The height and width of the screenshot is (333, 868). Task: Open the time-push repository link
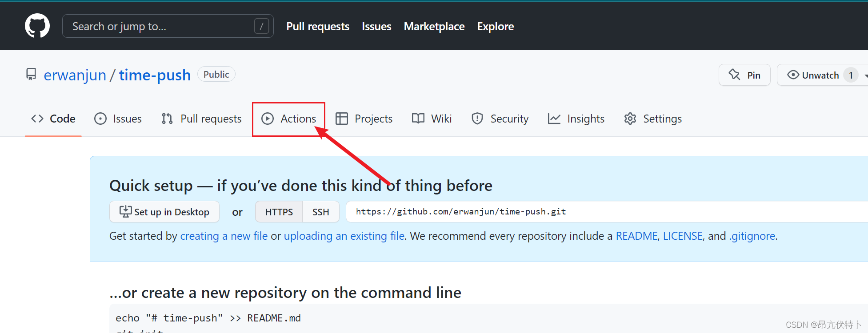coord(155,75)
